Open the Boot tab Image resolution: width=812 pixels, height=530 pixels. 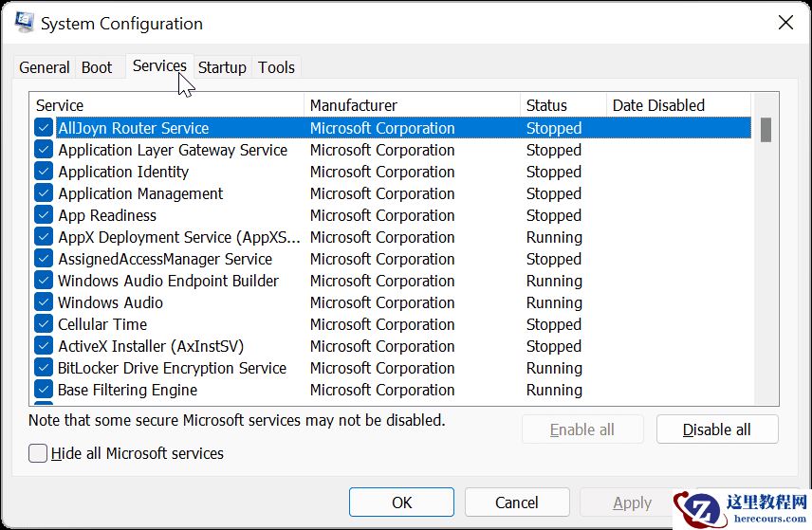coord(97,67)
